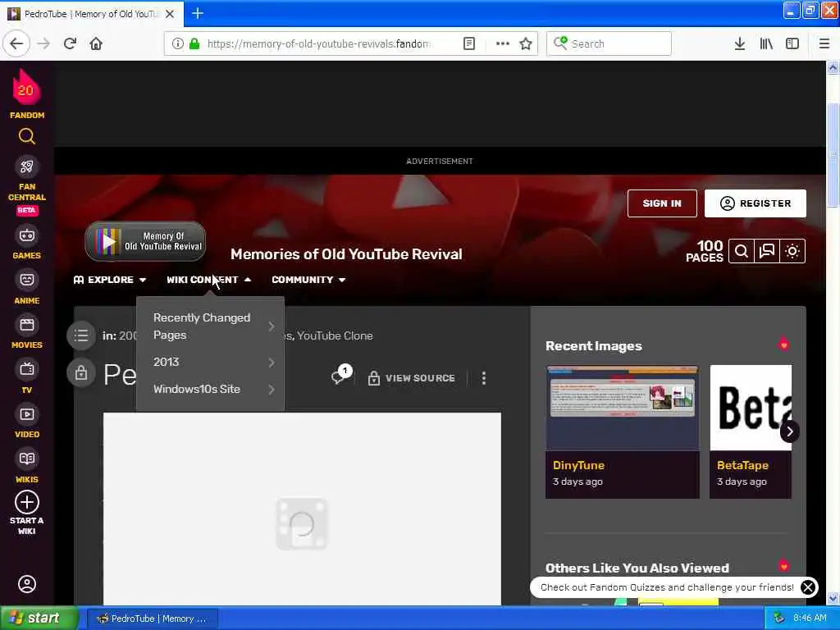Screen dimensions: 840x630
Task: Open the Fandom sidebar search magnifier
Action: pyautogui.click(x=27, y=137)
